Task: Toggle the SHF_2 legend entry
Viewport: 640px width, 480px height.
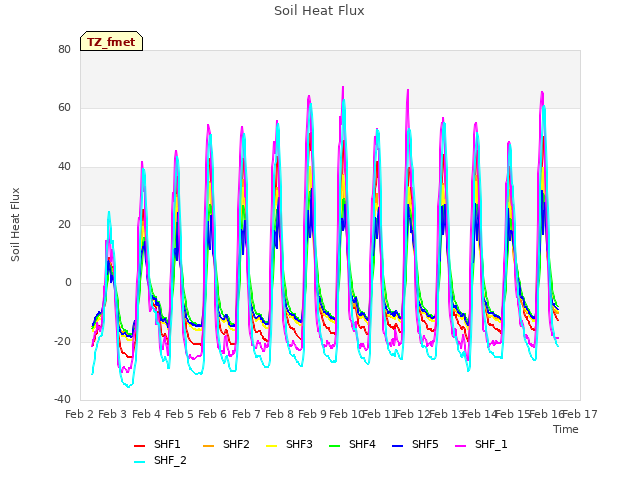Action: [160, 460]
